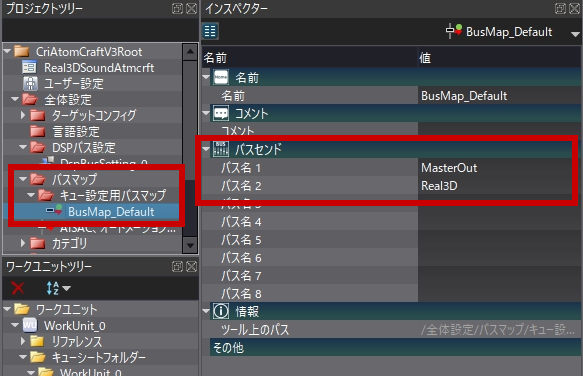Click the バス名 1 value MasterOut
Viewport: 583px width, 376px height.
point(499,168)
